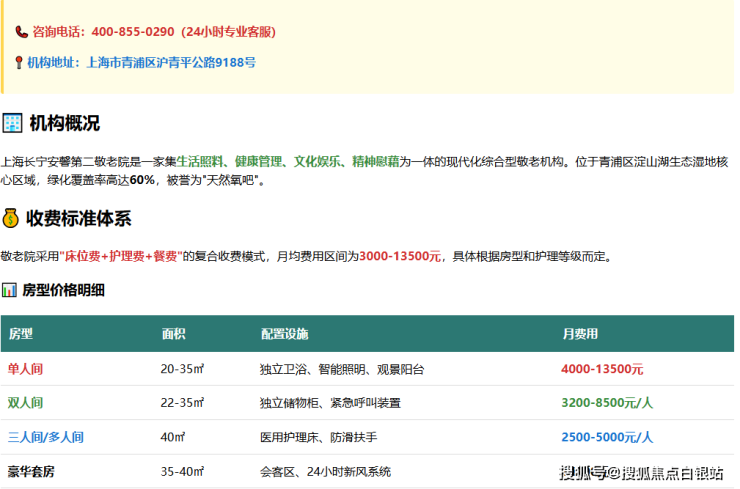Click the 2500-5000元/人 price
The width and height of the screenshot is (740, 489).
pyautogui.click(x=607, y=437)
